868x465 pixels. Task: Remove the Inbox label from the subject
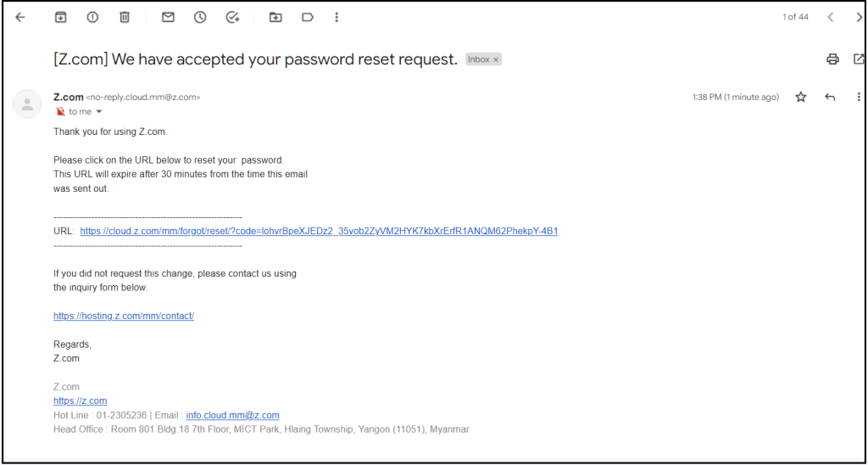pos(496,59)
